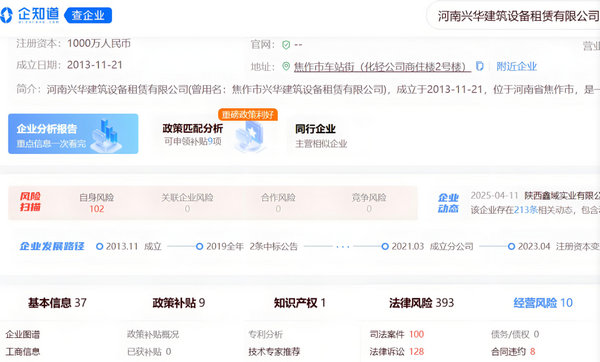Switch to 政策补贴 9 tab
This screenshot has width=600, height=362.
179,303
